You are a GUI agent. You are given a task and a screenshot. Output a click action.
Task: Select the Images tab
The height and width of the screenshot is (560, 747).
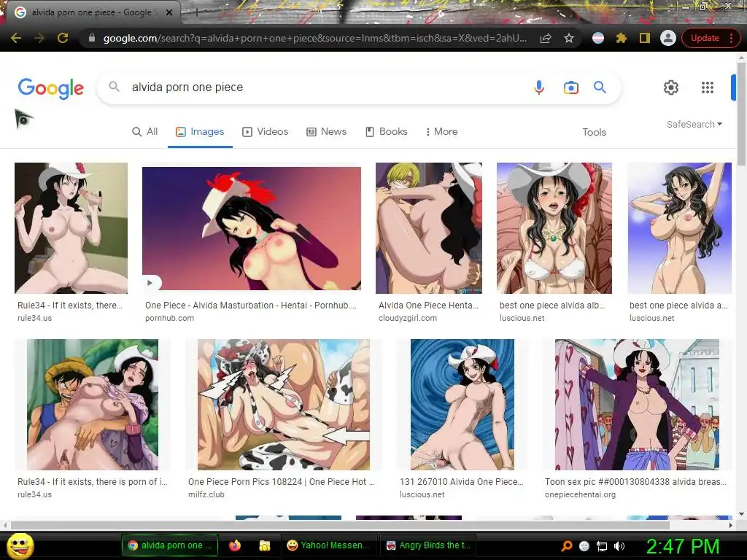[200, 132]
